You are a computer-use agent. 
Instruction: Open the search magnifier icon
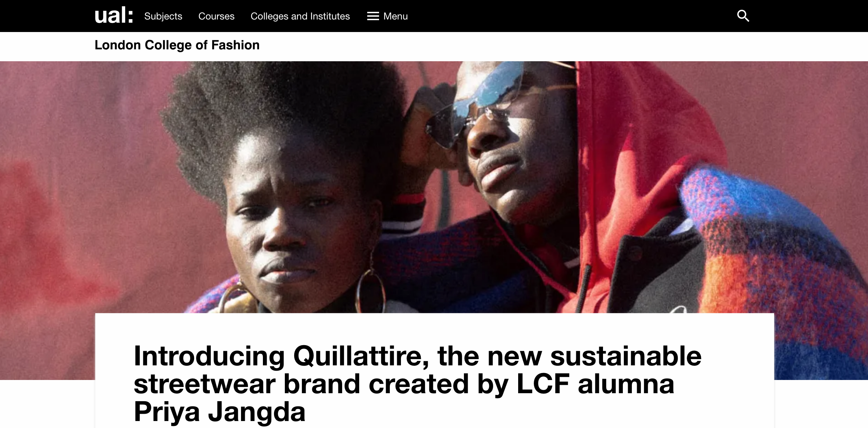(743, 16)
